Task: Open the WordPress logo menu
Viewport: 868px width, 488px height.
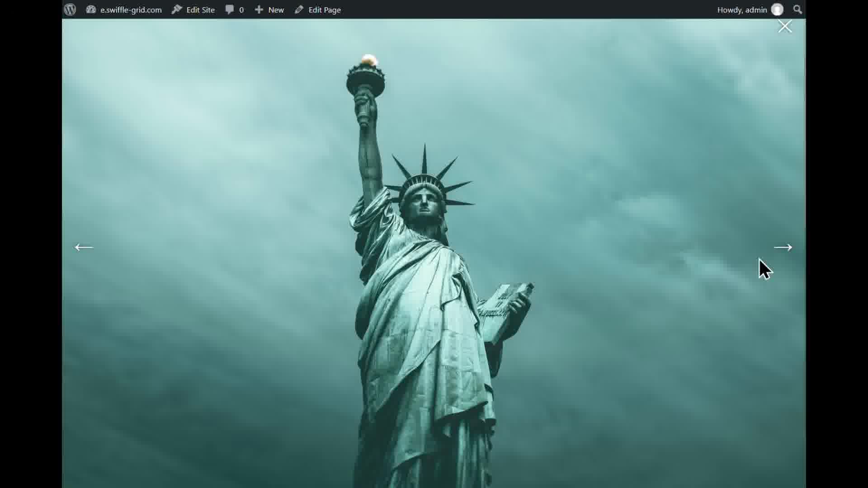Action: [x=70, y=9]
